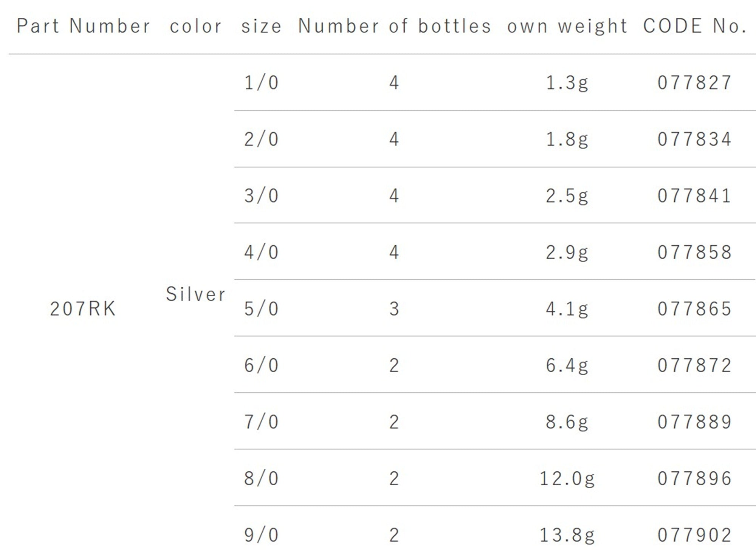The width and height of the screenshot is (756, 559).
Task: Select code number 077827
Action: click(x=695, y=82)
